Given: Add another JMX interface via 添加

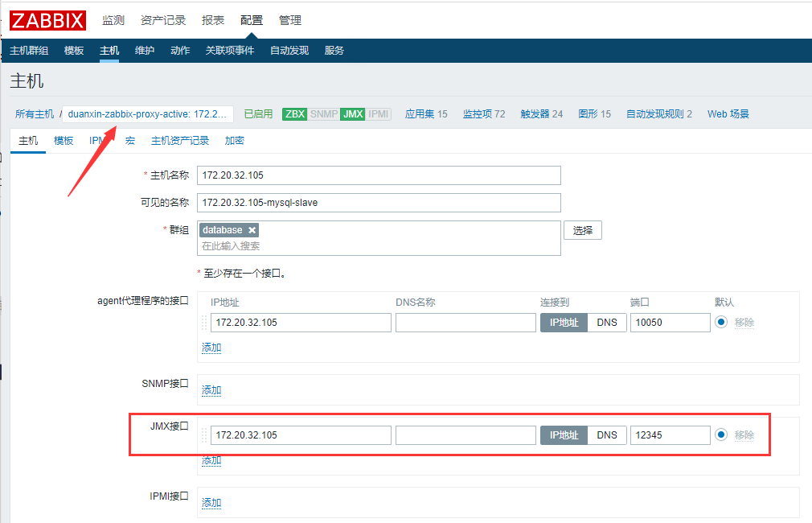Looking at the screenshot, I should click(x=211, y=460).
